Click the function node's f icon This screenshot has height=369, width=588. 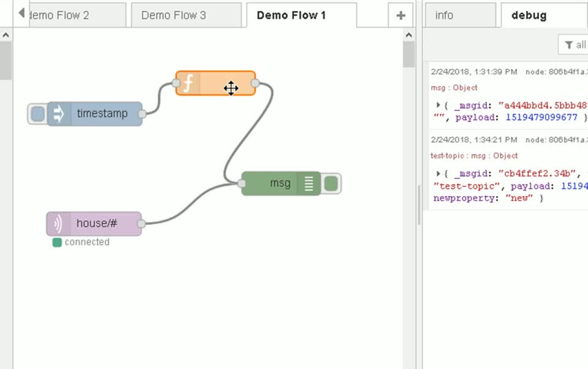pyautogui.click(x=187, y=83)
